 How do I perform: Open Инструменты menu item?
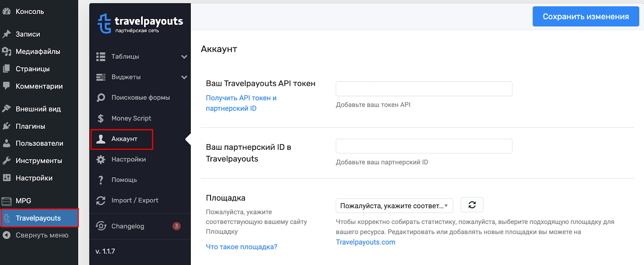[39, 161]
